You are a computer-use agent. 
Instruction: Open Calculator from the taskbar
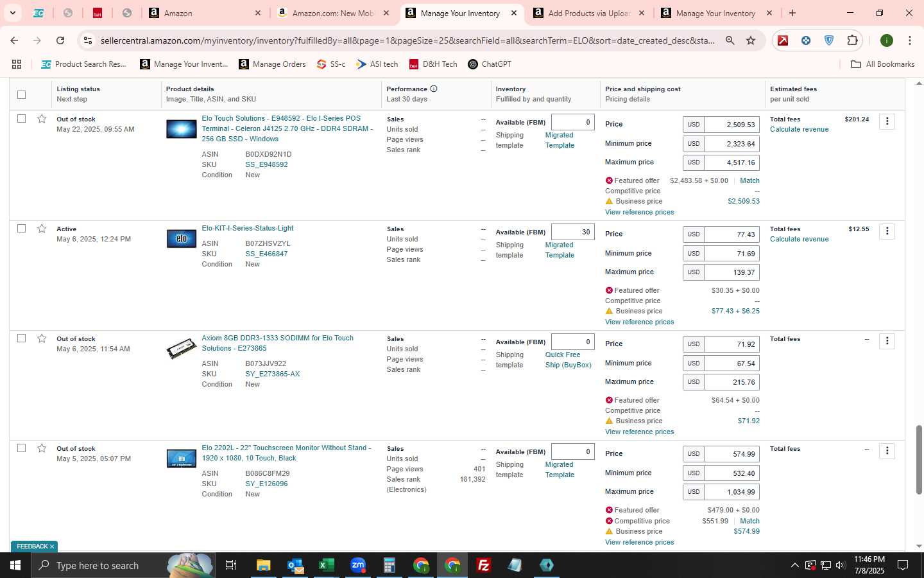click(389, 565)
